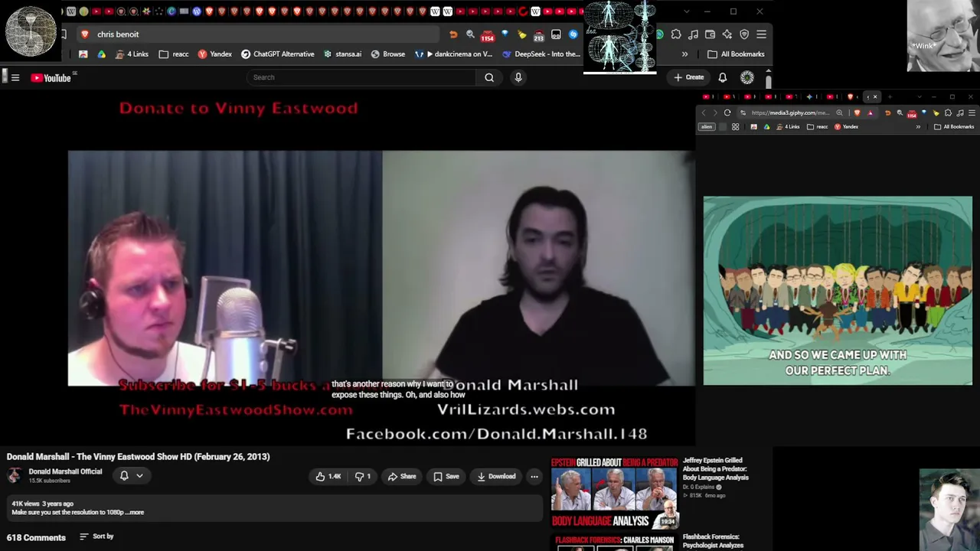Start voice search with the microphone icon
Image resolution: width=980 pixels, height=551 pixels.
point(518,77)
